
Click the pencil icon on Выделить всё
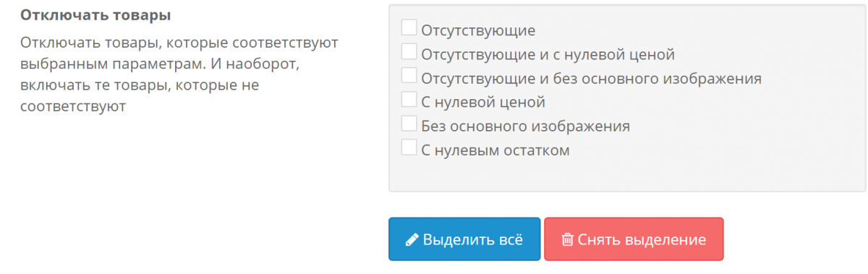pos(412,239)
